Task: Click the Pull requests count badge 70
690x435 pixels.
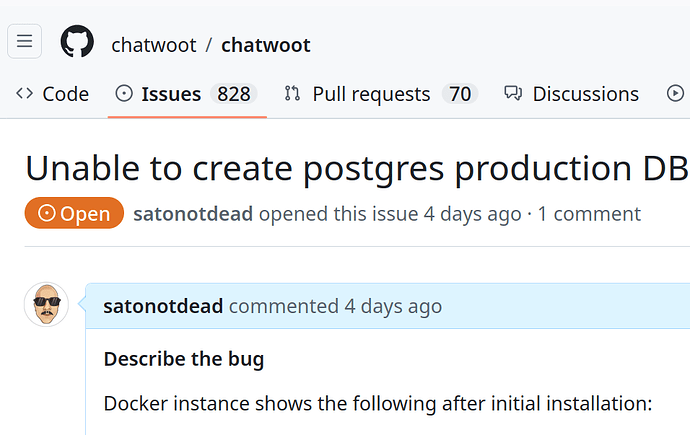Action: (x=459, y=94)
